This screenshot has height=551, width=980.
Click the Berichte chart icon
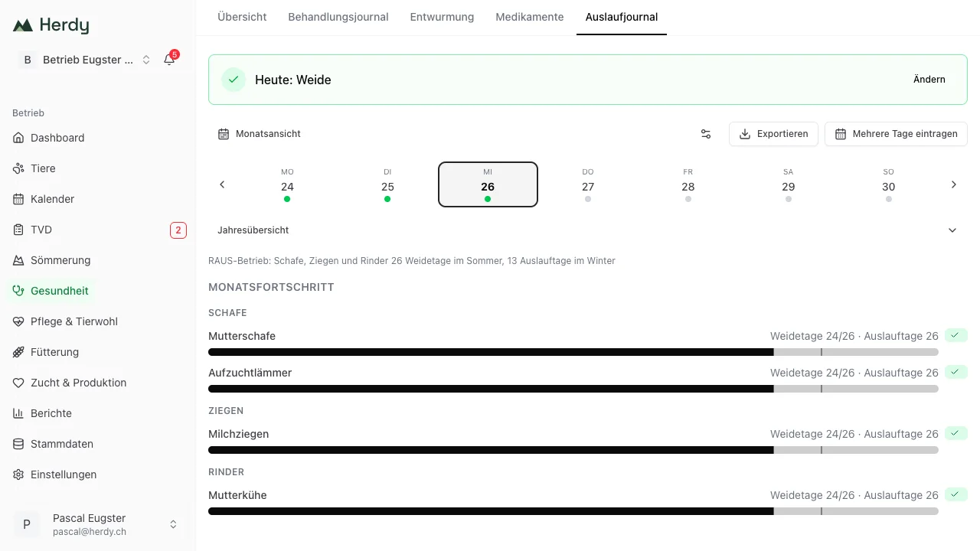pos(18,413)
